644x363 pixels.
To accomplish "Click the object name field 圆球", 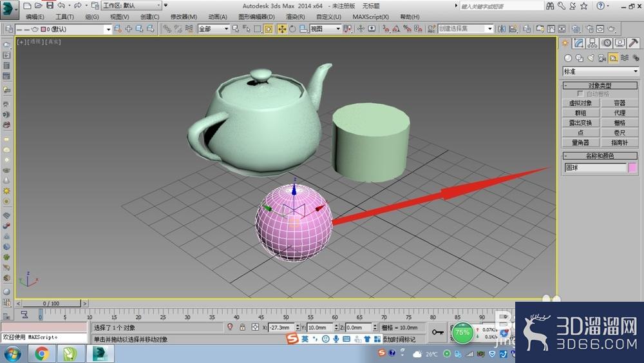I will [595, 168].
